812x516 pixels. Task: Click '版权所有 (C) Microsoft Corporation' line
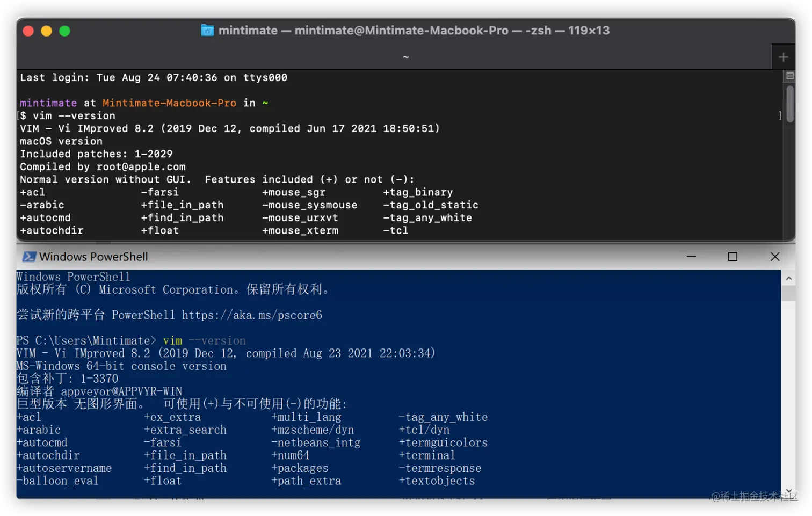click(x=172, y=290)
